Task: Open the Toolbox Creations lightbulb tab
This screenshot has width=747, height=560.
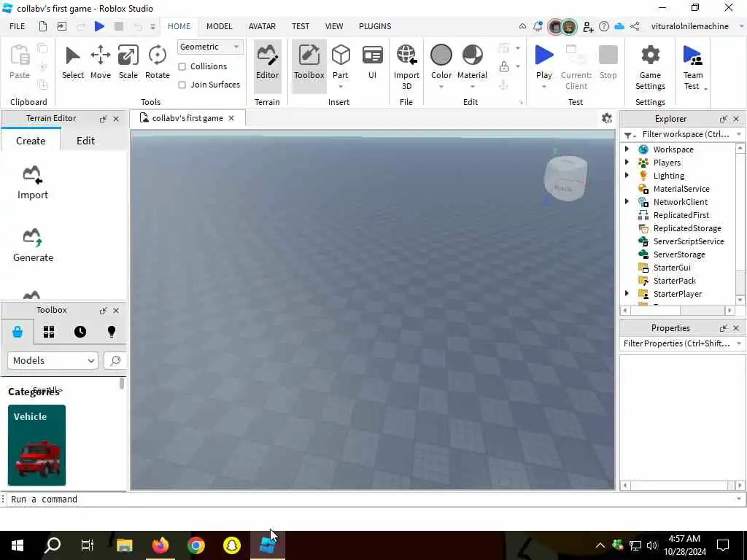Action: tap(112, 332)
